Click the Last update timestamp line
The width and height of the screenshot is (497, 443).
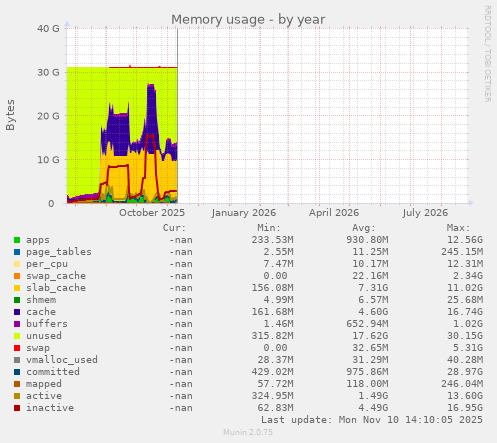point(372,420)
